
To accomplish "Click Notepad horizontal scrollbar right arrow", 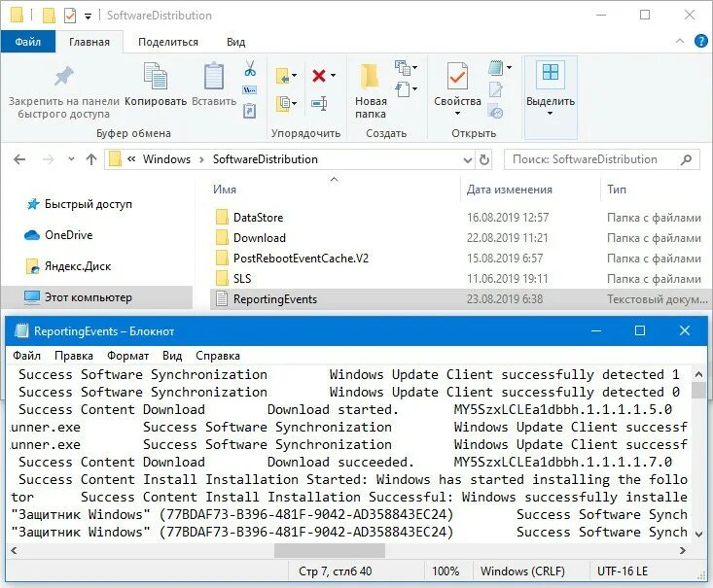I will (682, 551).
